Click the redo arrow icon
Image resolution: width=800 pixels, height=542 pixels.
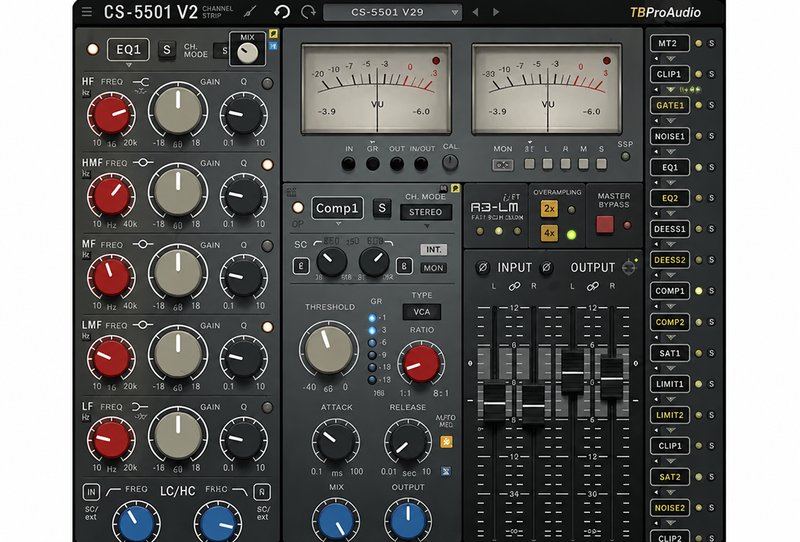point(308,11)
